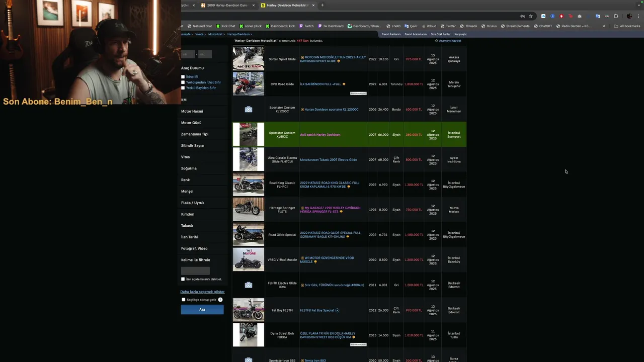Expand the Silindir Sayısı filter
This screenshot has width=644, height=362.
click(193, 145)
